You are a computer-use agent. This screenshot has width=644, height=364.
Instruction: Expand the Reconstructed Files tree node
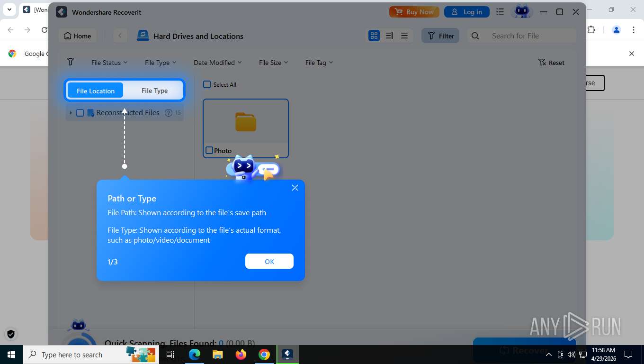[x=71, y=113]
